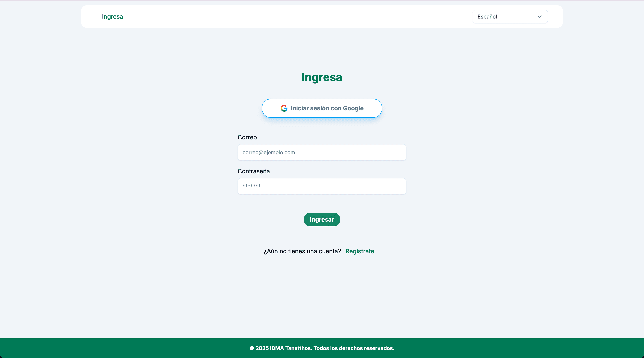Screen dimensions: 644x358
Task: Select "Iniciar sesión con Google"
Action: (322, 108)
